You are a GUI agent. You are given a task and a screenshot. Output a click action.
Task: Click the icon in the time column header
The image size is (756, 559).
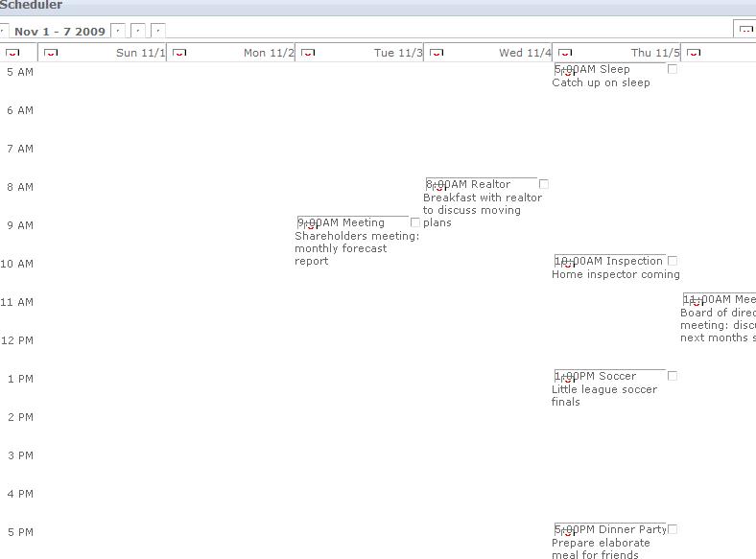12,53
